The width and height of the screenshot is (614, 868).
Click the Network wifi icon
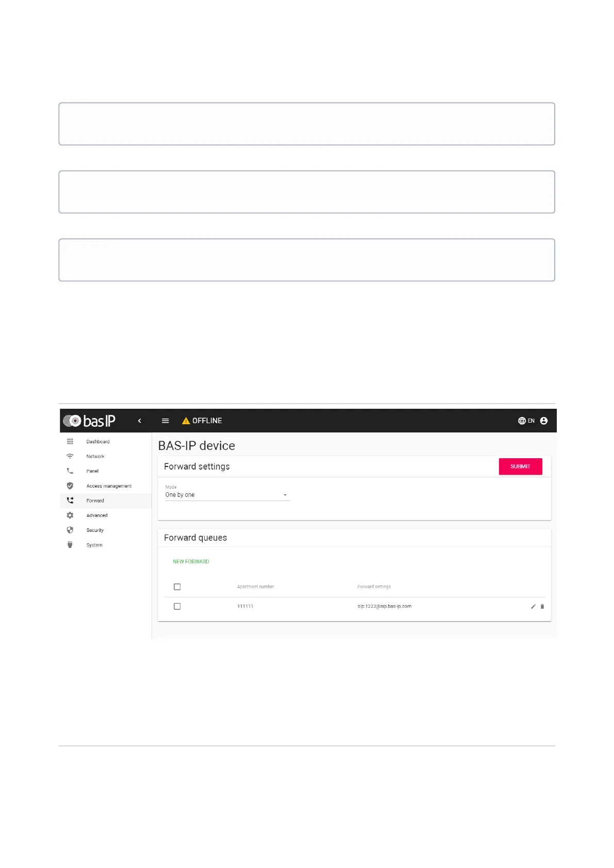(x=70, y=456)
